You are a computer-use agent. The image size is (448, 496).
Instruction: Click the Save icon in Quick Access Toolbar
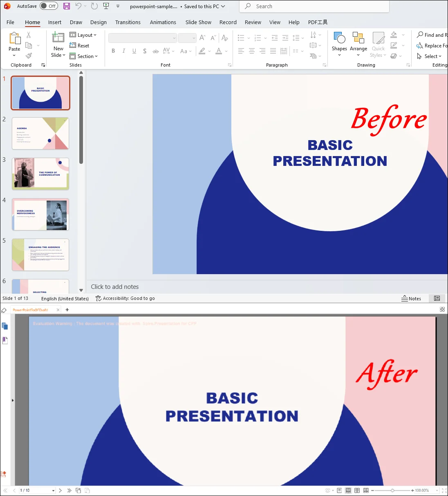tap(66, 6)
